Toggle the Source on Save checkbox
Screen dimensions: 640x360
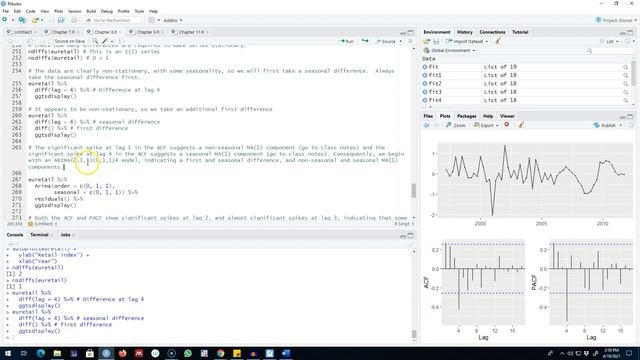(x=51, y=41)
